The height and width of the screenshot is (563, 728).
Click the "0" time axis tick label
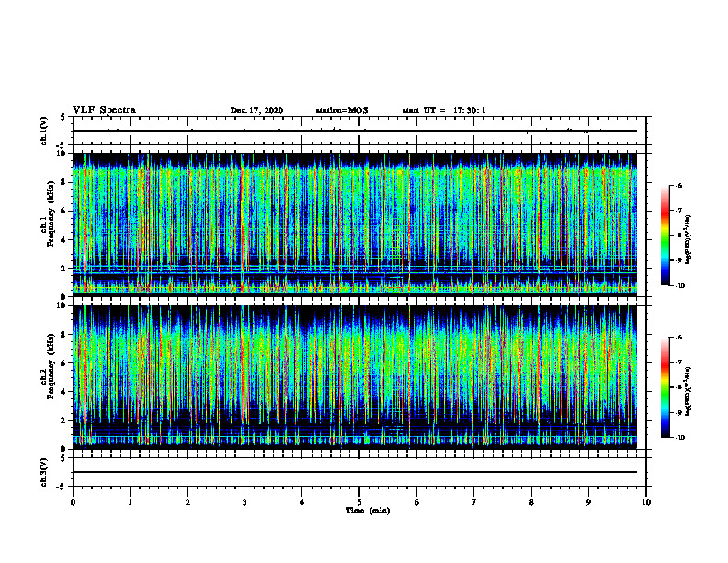tap(73, 502)
